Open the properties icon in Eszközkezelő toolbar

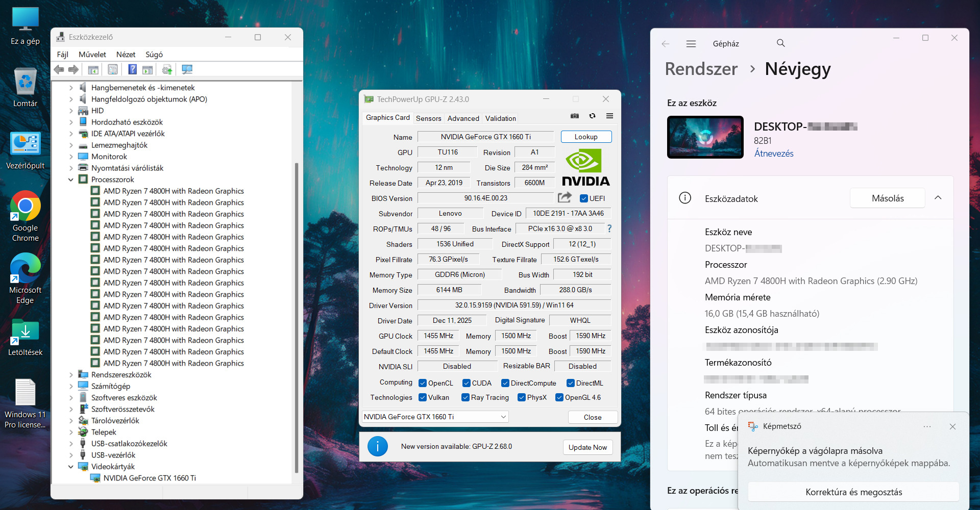(x=113, y=69)
